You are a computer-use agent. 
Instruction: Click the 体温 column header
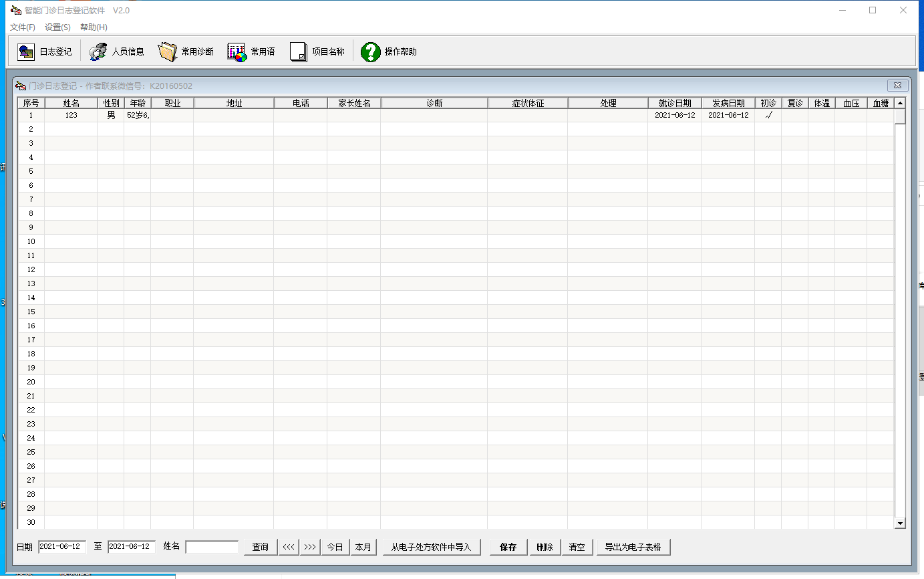(x=822, y=103)
